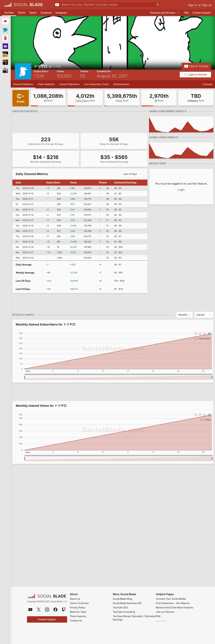
Task: Click the heart icon on Login to Favorite
Action: coord(185,75)
